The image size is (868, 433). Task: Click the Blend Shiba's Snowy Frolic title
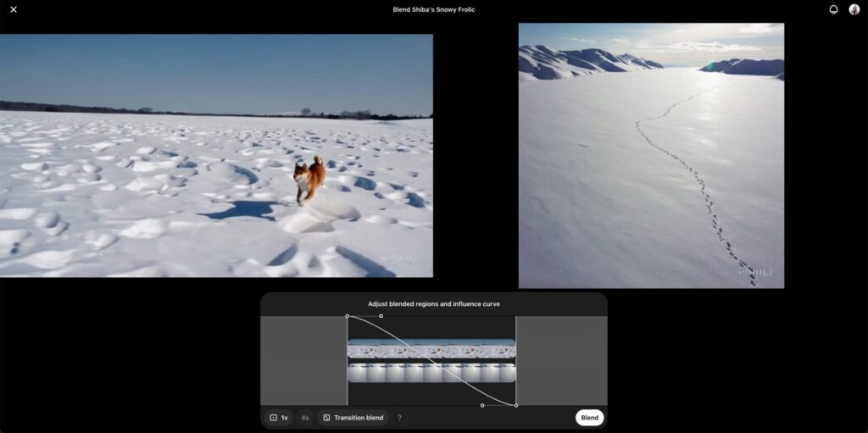click(434, 9)
